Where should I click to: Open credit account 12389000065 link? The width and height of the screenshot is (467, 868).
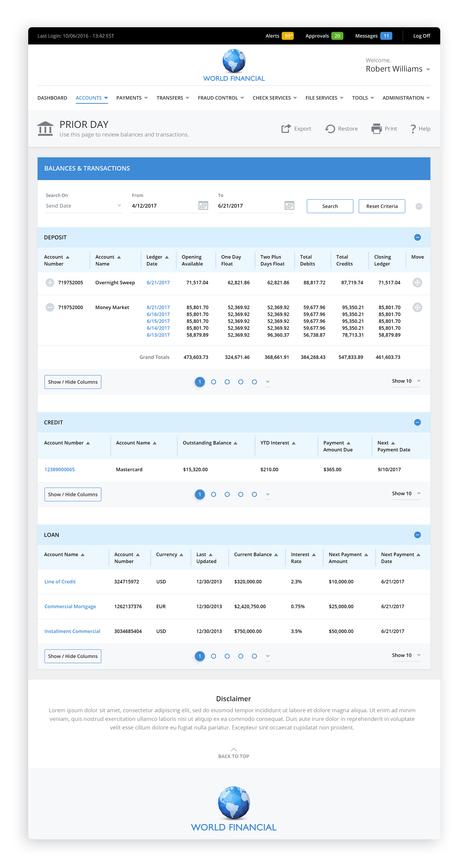(60, 469)
